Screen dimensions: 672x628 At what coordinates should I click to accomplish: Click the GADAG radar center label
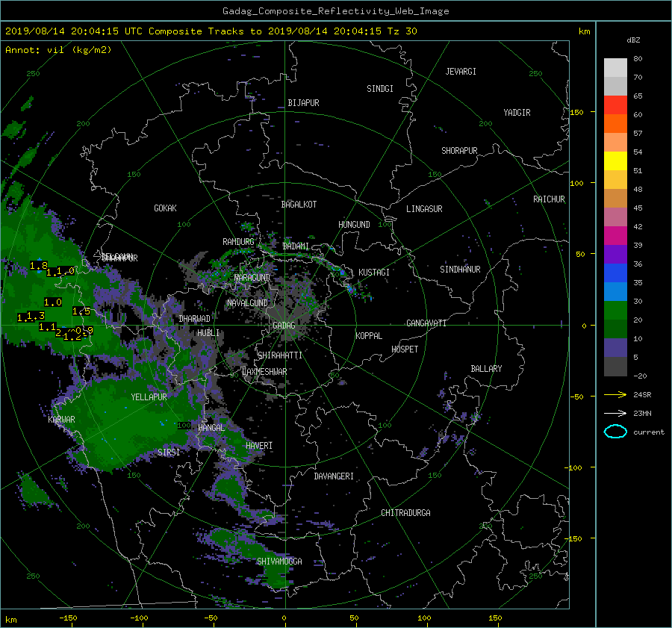pyautogui.click(x=284, y=326)
